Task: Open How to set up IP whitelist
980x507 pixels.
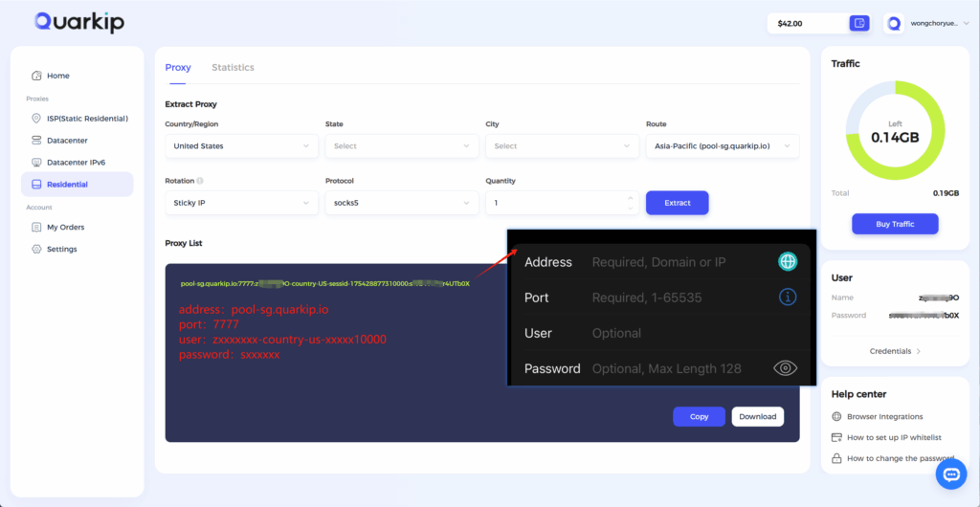Action: (895, 438)
